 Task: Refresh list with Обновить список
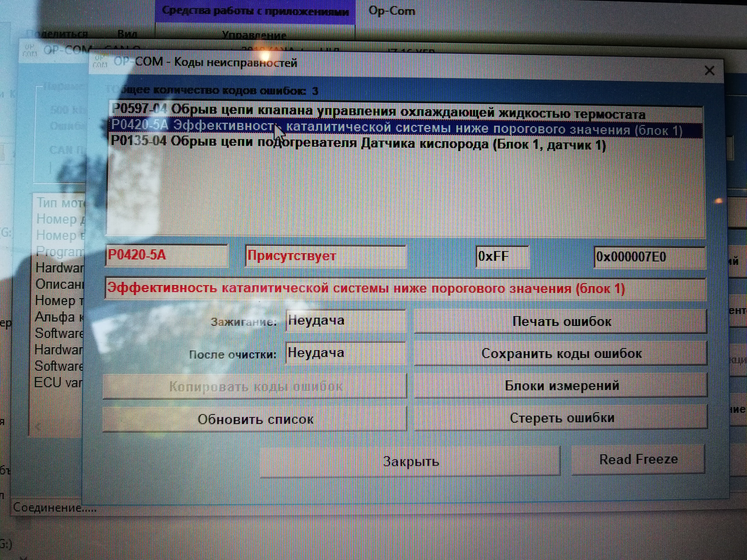pyautogui.click(x=255, y=419)
